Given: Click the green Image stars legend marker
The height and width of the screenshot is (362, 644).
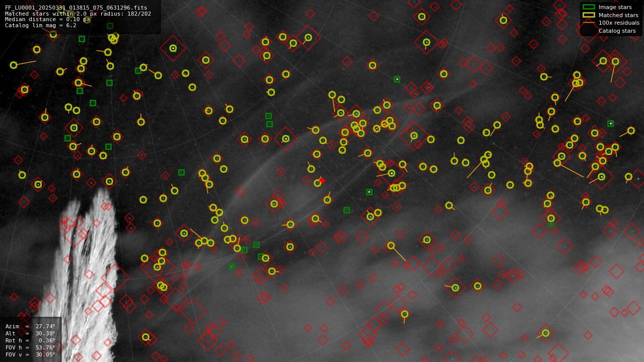Looking at the screenshot, I should 589,7.
